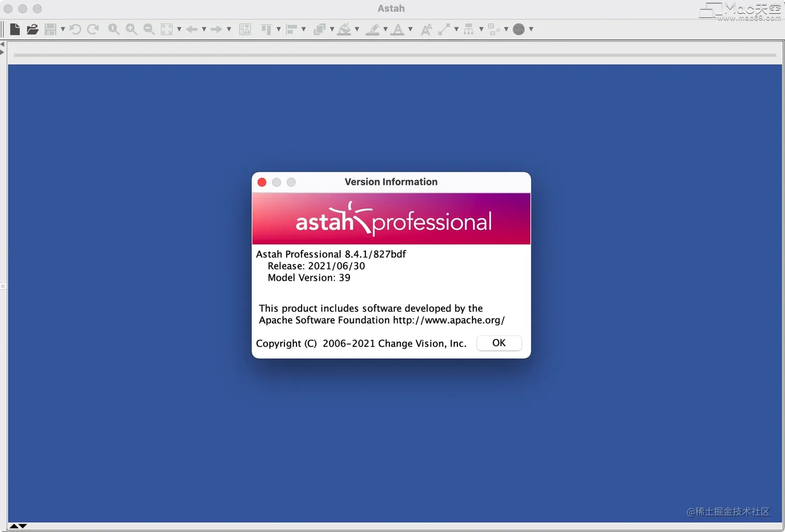Screen dimensions: 785x532
Task: Click the Font Color letter A icon
Action: pos(398,30)
